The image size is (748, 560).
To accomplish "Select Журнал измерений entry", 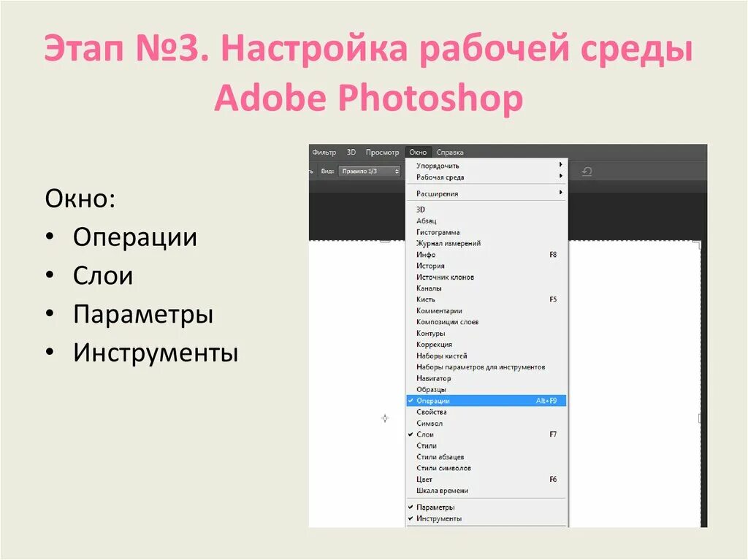I will click(486, 243).
